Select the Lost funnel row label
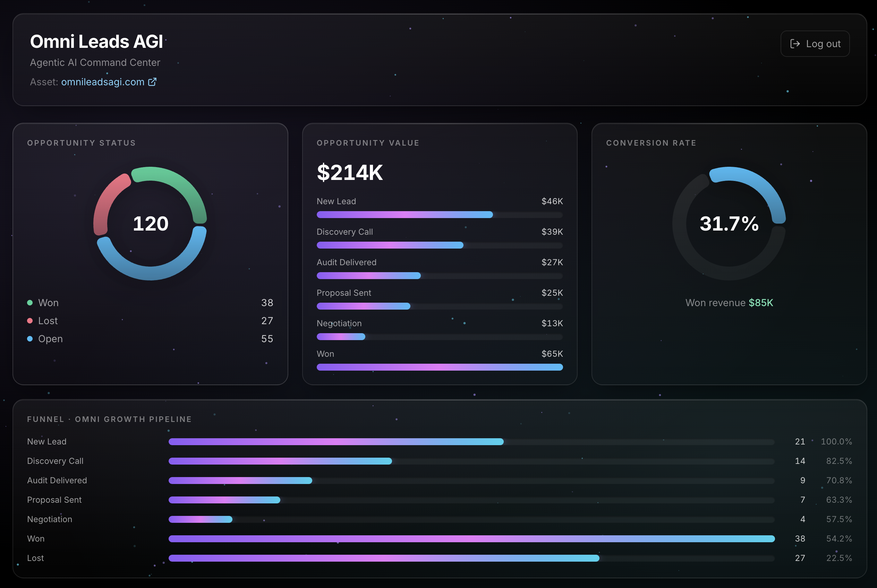Screen dimensions: 877x588 tap(36, 558)
